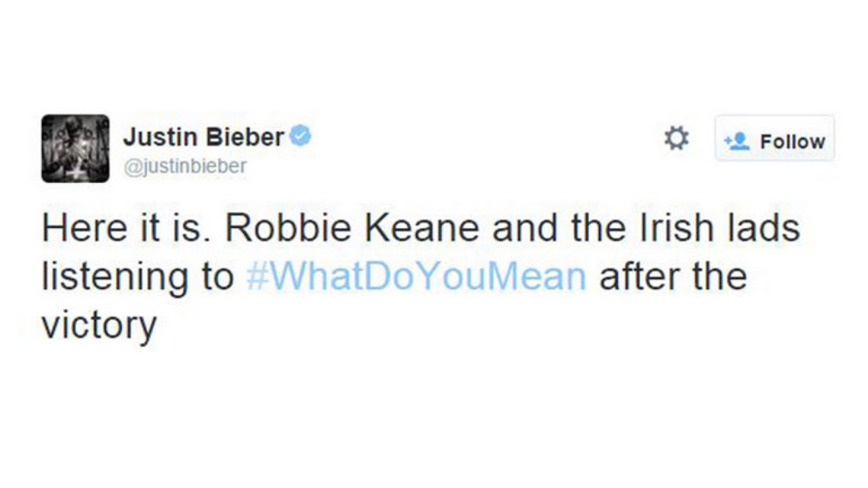The image size is (868, 488).
Task: Click the word 'victory' in tweet
Action: (99, 327)
